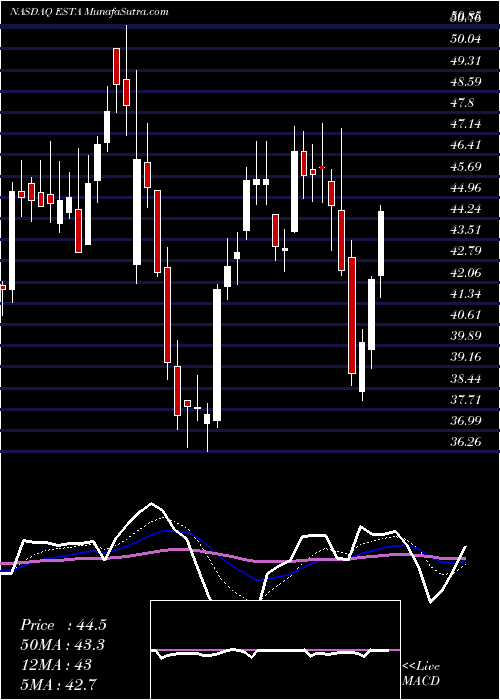Screen dimensions: 500x700
Task: Click the tallest red candlestick near 50.04
Action: tap(117, 66)
